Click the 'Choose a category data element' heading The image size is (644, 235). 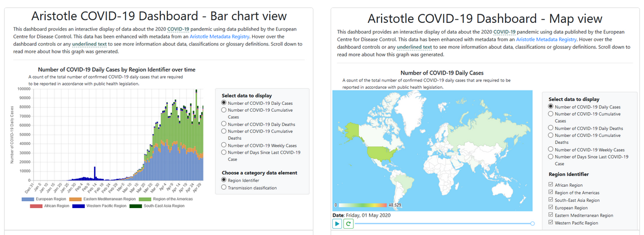[x=259, y=173]
